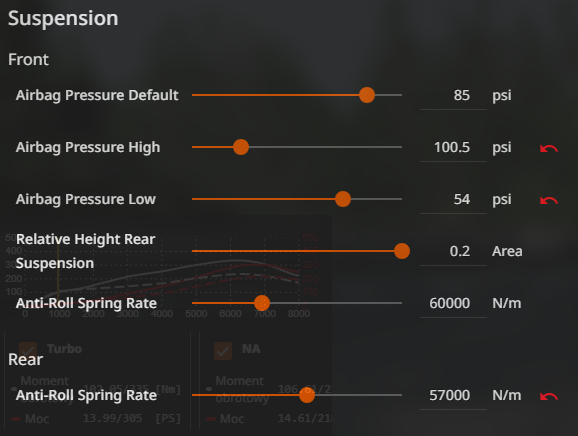
Task: Click the Airbag Pressure Low slider handle
Action: (343, 199)
